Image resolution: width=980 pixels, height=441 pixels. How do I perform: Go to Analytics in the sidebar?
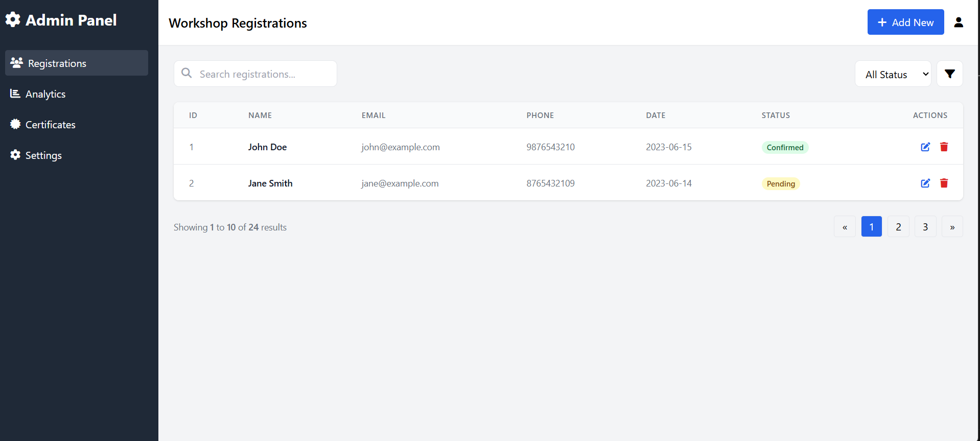point(45,94)
